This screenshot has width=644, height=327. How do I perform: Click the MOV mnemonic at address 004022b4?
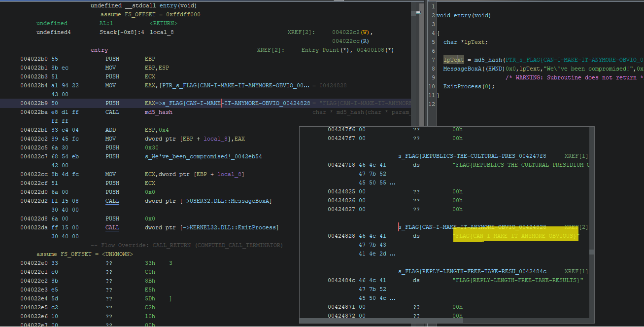tap(110, 85)
